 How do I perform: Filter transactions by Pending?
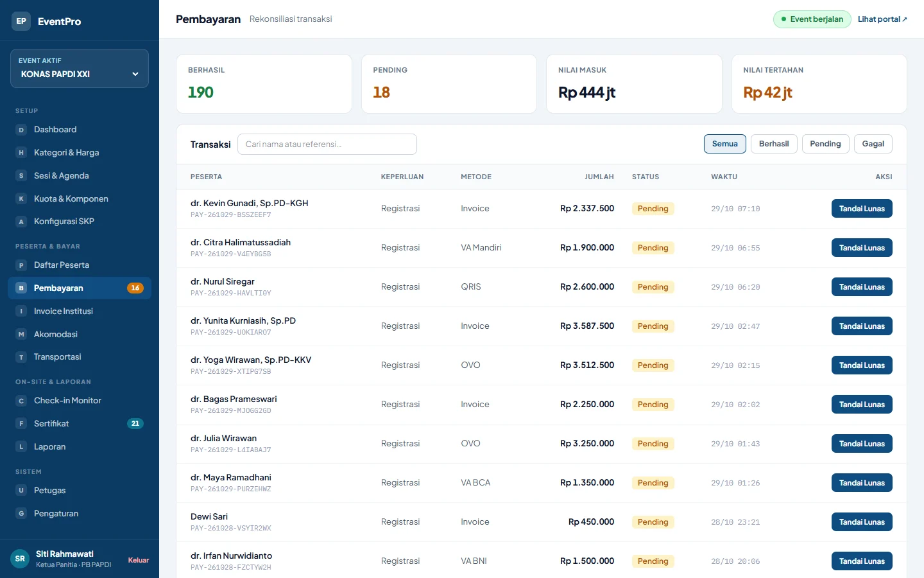[x=825, y=144]
